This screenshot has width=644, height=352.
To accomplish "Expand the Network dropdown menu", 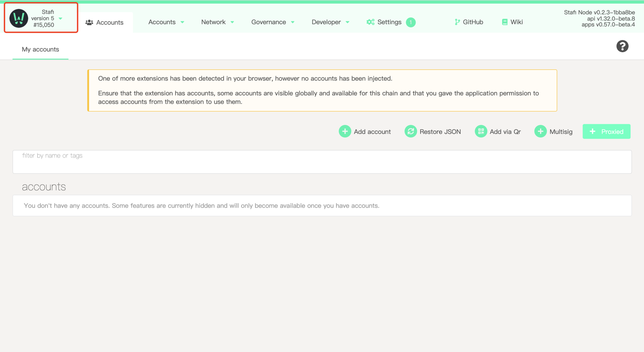I will coord(218,22).
